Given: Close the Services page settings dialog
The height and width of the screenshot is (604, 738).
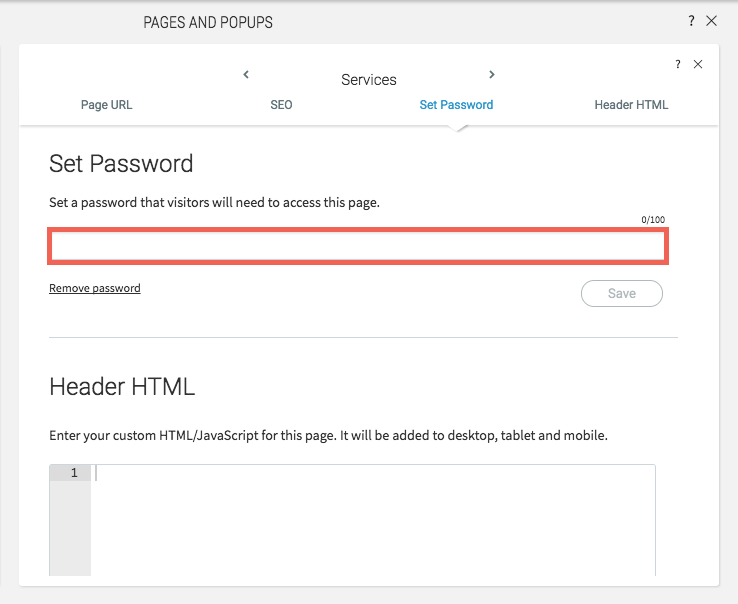Looking at the screenshot, I should coord(698,64).
